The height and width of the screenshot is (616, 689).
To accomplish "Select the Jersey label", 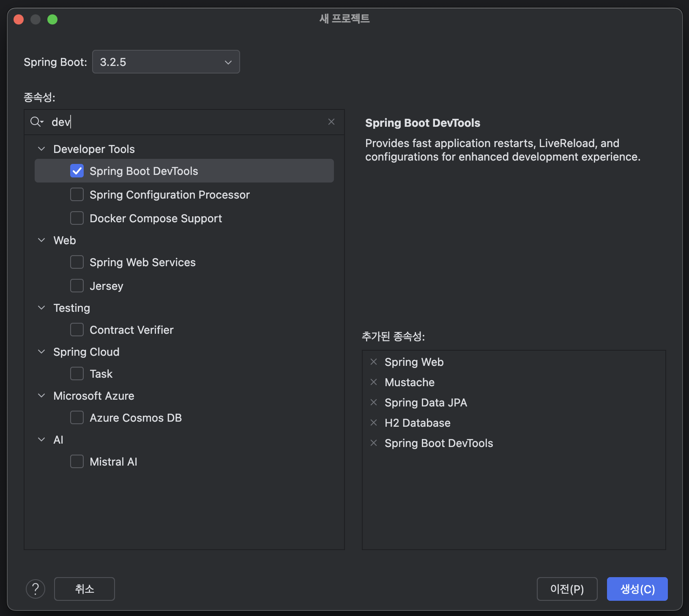I will click(x=107, y=286).
